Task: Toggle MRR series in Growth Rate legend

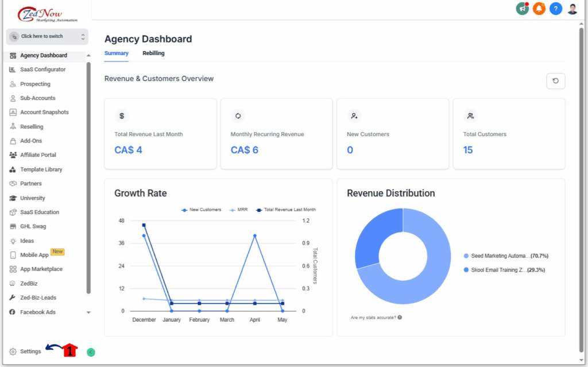Action: (240, 210)
